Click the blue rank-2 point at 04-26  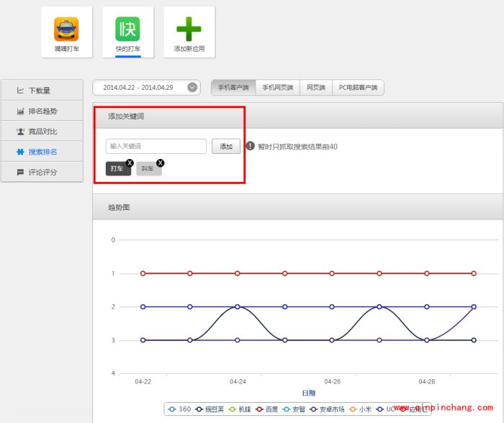(332, 306)
